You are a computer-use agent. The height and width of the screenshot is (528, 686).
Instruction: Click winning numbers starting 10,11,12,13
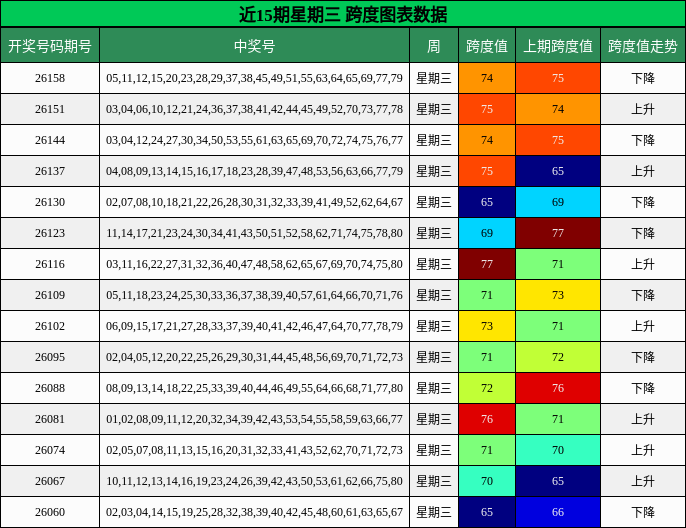(254, 481)
